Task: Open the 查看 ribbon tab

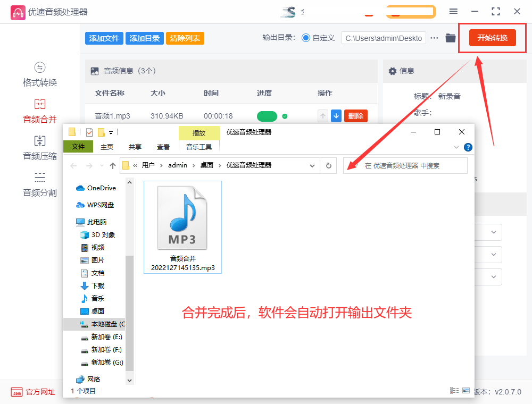Action: point(163,147)
